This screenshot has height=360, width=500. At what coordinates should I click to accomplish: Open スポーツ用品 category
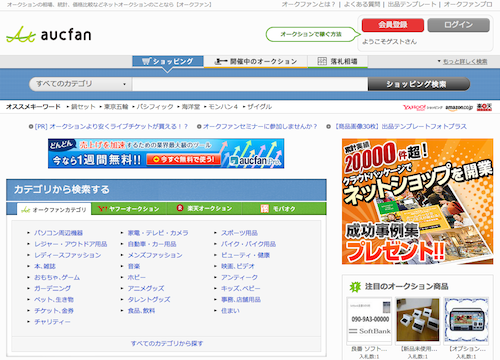point(240,233)
